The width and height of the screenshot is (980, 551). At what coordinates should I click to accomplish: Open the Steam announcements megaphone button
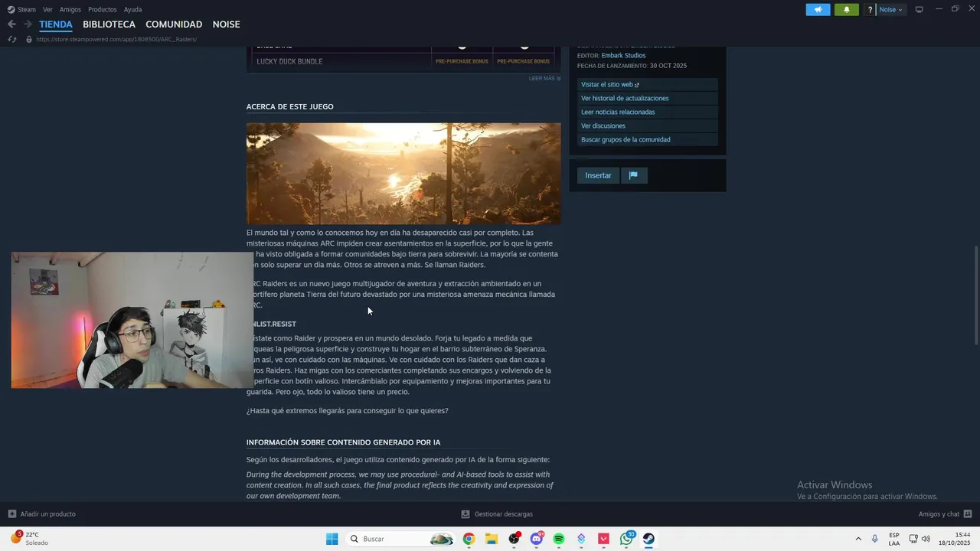click(818, 9)
